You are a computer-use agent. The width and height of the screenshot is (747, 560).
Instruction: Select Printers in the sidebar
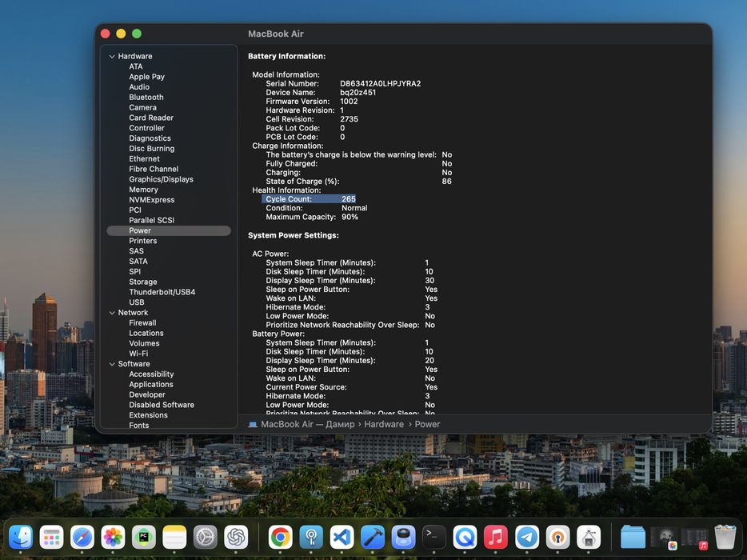[143, 241]
